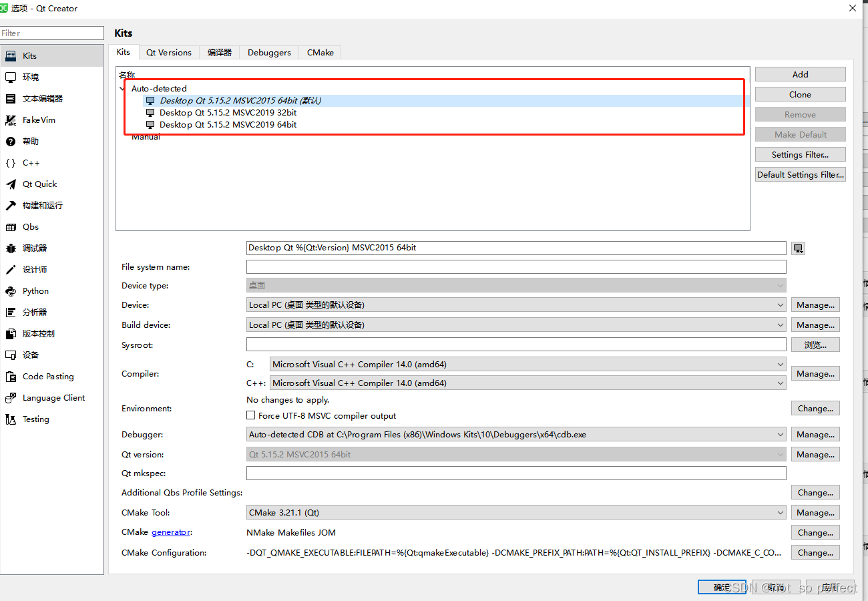This screenshot has width=868, height=601.
Task: Switch to the CMake tab
Action: [x=320, y=52]
